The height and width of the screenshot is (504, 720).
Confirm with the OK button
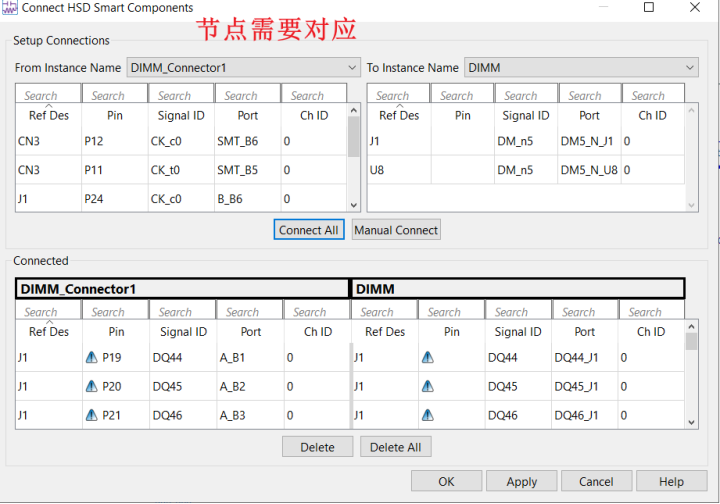(x=446, y=481)
